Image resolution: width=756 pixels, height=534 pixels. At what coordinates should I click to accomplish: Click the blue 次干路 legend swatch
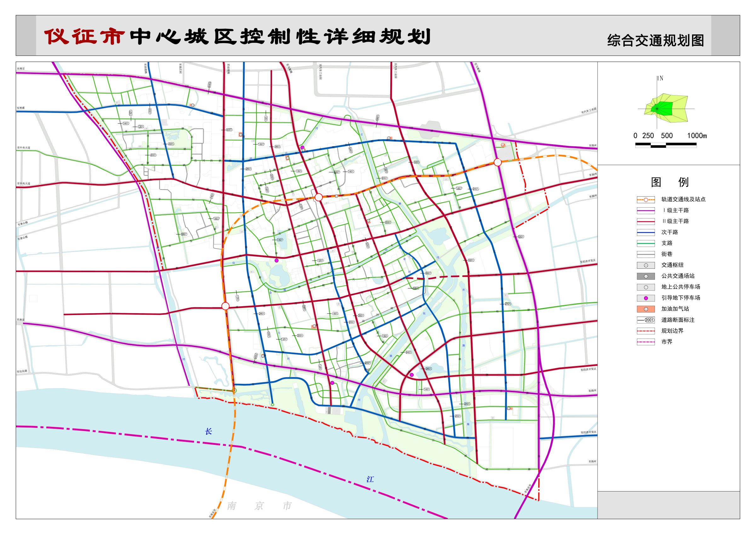click(646, 233)
